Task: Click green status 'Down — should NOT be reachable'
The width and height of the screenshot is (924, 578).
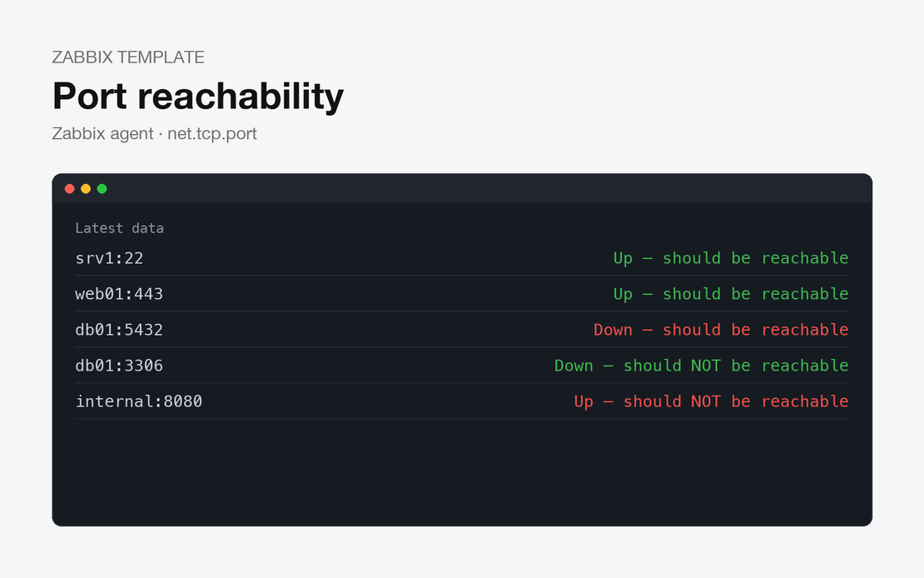Action: [701, 366]
